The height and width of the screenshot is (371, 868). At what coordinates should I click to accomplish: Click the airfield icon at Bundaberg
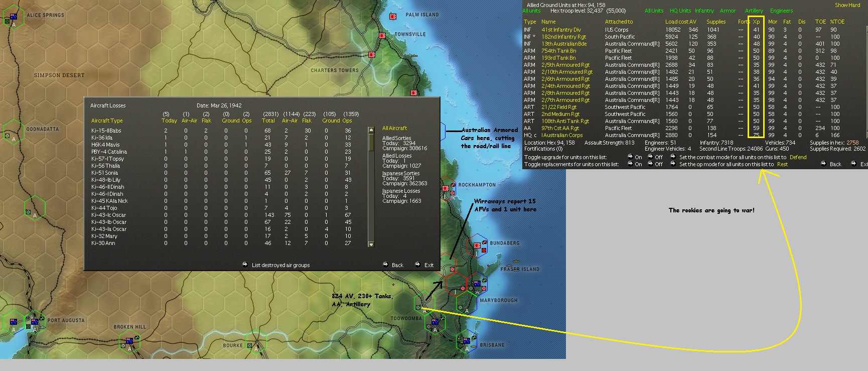[484, 243]
